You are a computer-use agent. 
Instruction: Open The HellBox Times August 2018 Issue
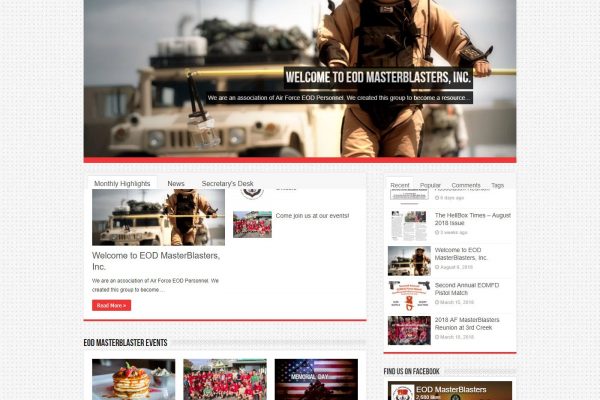(x=473, y=219)
